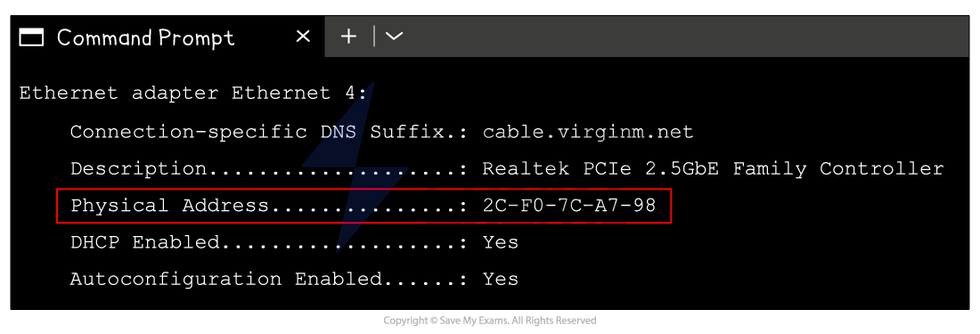Click the red highlighted Physical Address box

(x=363, y=206)
